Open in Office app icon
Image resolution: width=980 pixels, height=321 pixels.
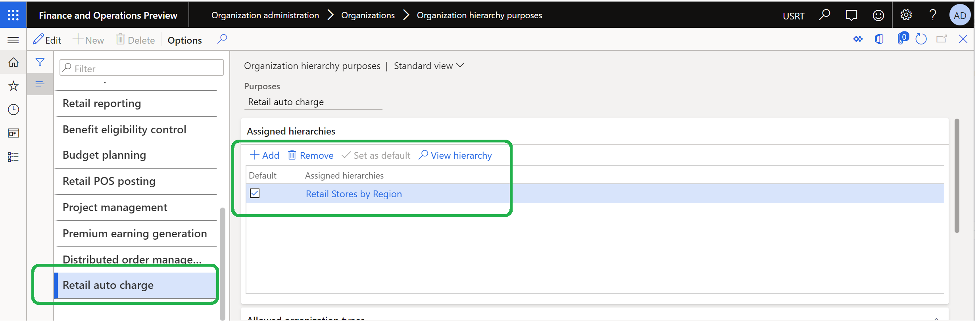[879, 39]
